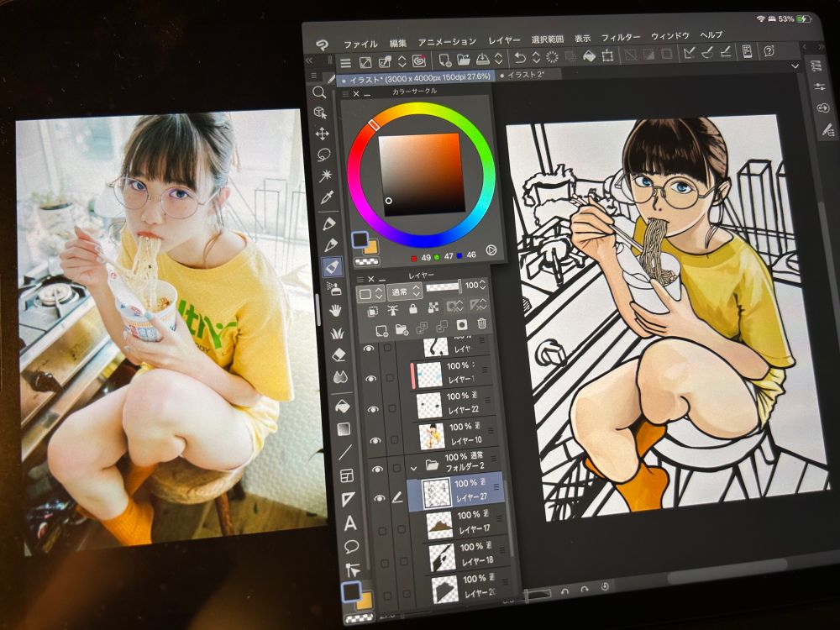Click the Save icon in command bar
Image resolution: width=840 pixels, height=630 pixels.
[x=483, y=59]
